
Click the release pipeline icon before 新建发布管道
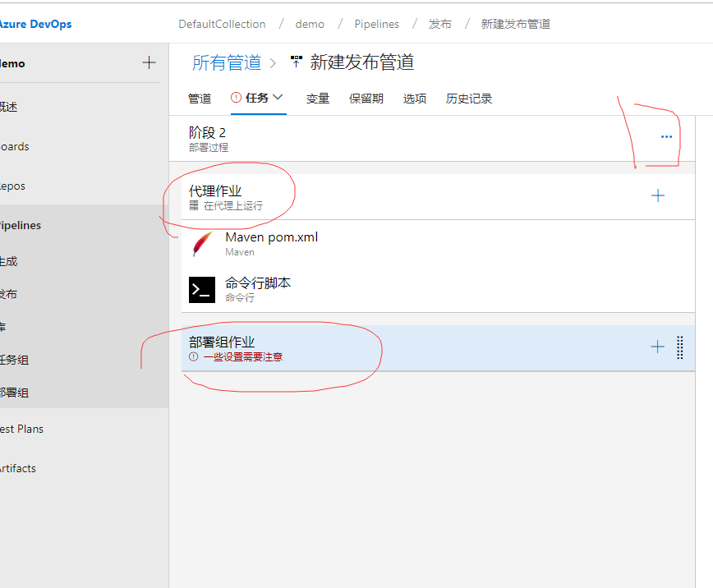pos(297,62)
